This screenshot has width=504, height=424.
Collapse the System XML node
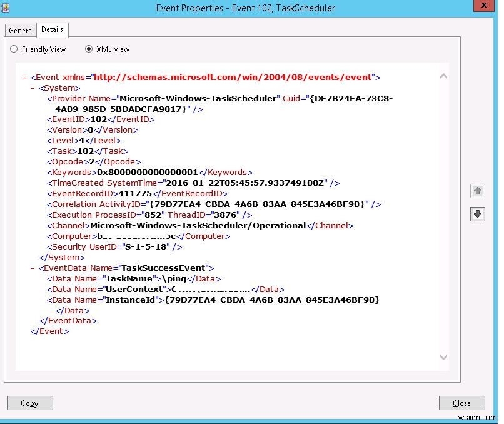[x=33, y=88]
